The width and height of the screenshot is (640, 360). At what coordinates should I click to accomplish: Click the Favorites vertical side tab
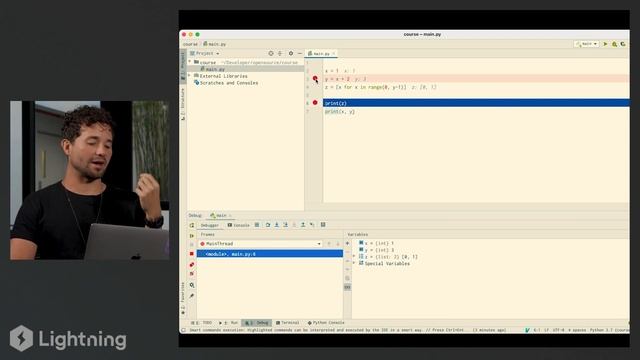(x=183, y=298)
